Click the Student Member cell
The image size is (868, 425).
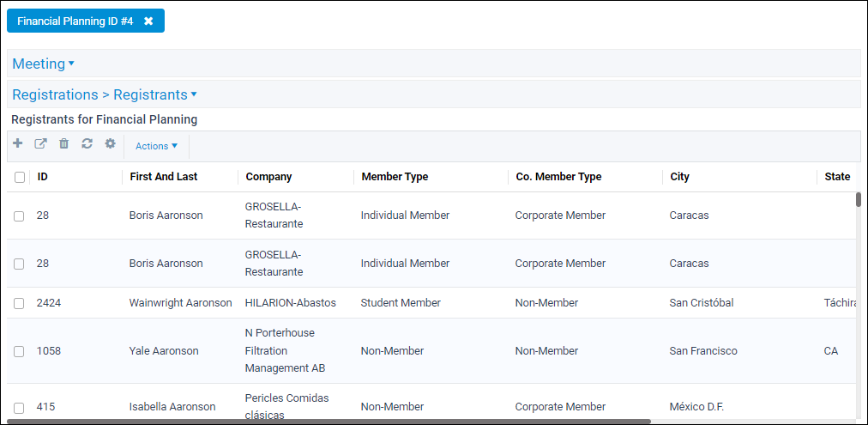pyautogui.click(x=401, y=303)
